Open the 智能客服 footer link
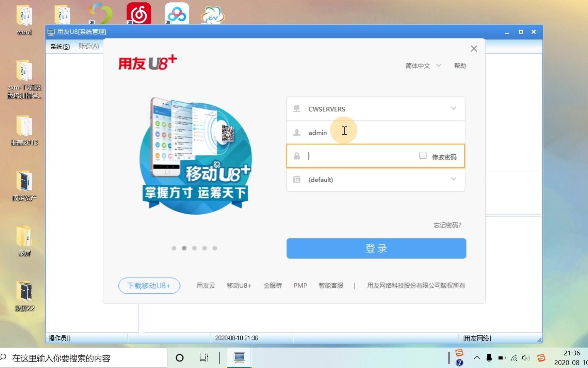The width and height of the screenshot is (588, 368). pyautogui.click(x=331, y=286)
